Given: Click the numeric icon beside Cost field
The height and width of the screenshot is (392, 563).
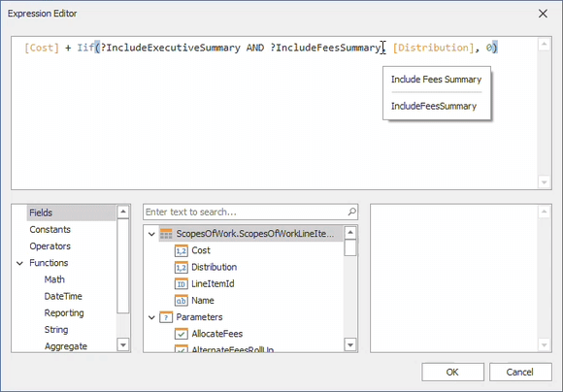Looking at the screenshot, I should (x=182, y=250).
